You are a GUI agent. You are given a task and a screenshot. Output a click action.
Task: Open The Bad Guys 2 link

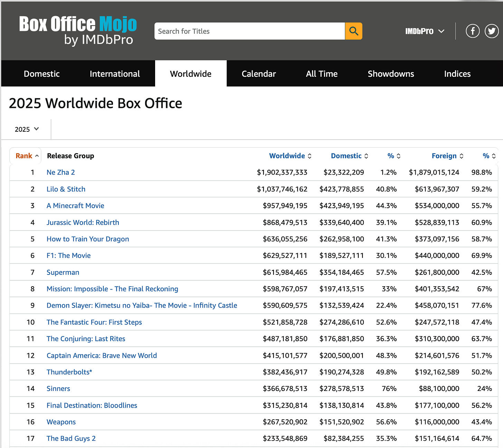(x=71, y=438)
